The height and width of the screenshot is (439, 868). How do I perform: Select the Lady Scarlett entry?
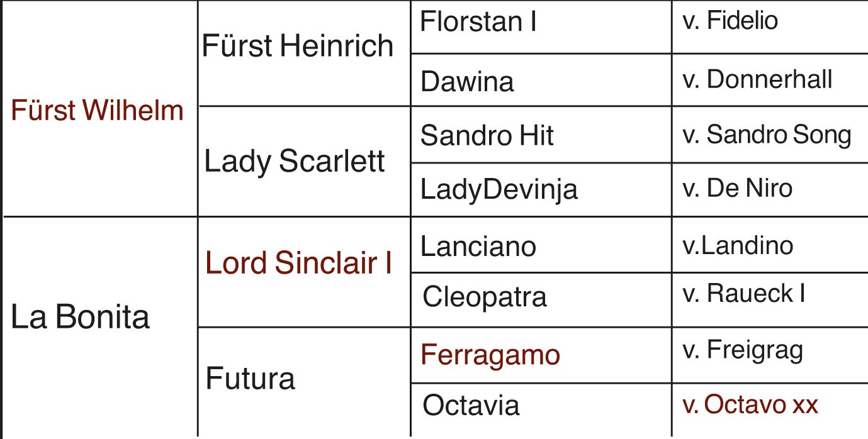point(295,162)
